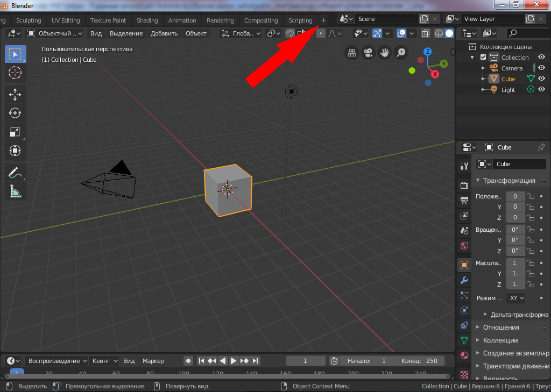Expand the Коллекции panel section
The height and width of the screenshot is (392, 551).
click(500, 340)
